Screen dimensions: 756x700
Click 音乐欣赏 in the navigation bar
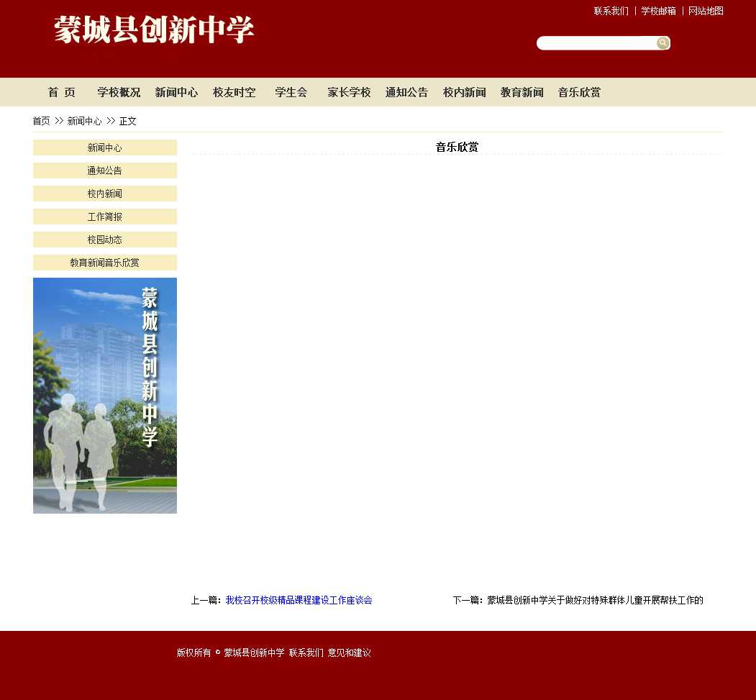(x=579, y=93)
